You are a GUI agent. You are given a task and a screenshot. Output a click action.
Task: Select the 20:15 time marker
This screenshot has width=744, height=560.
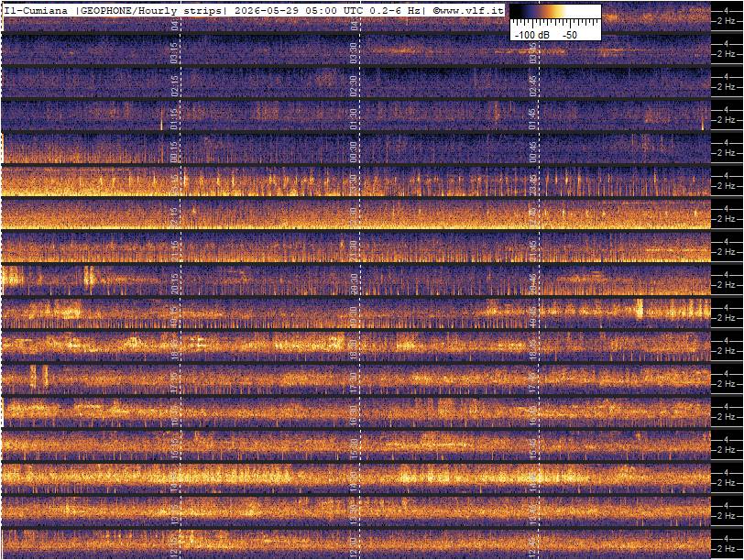tap(174, 283)
